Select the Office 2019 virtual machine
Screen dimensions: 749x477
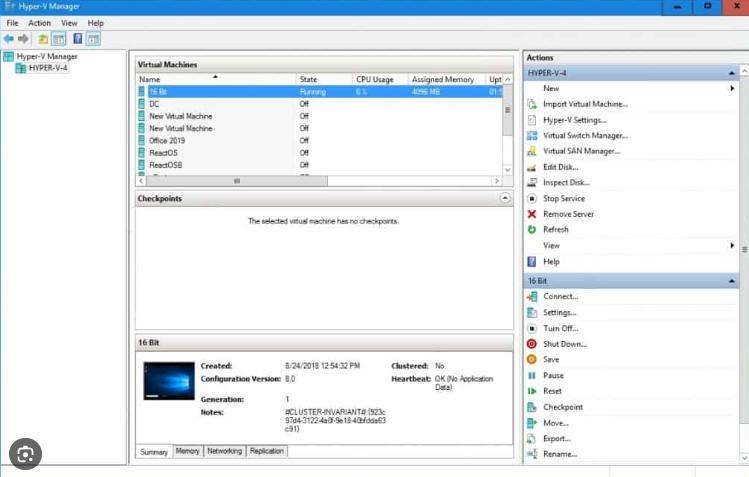(x=320, y=140)
